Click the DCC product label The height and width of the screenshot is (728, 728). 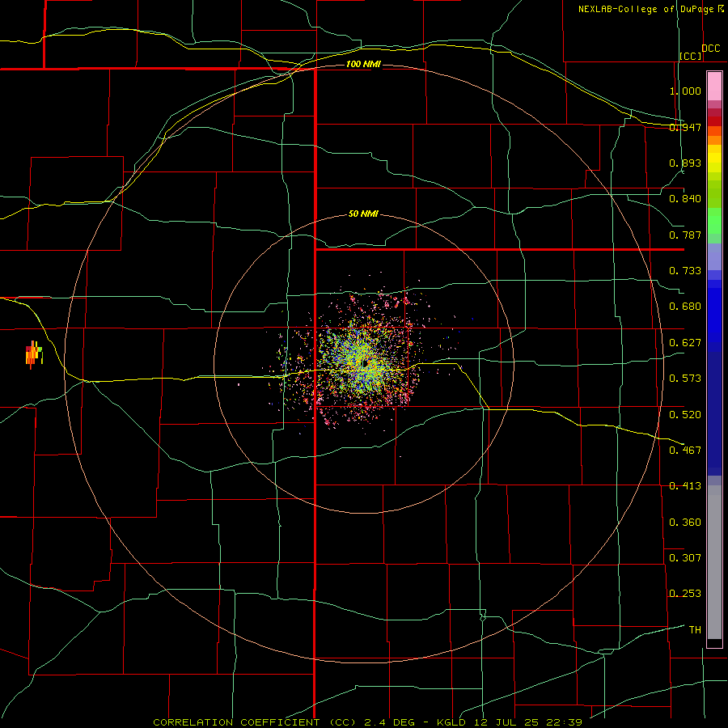click(711, 49)
